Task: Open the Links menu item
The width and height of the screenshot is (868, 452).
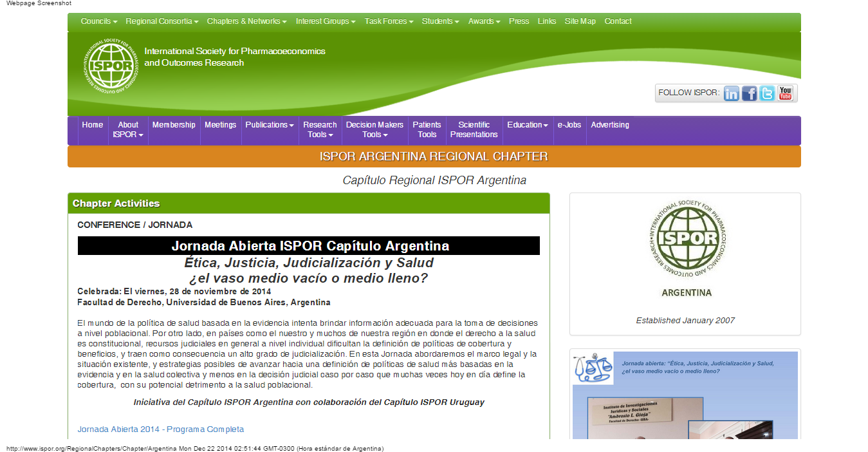Action: click(x=547, y=21)
